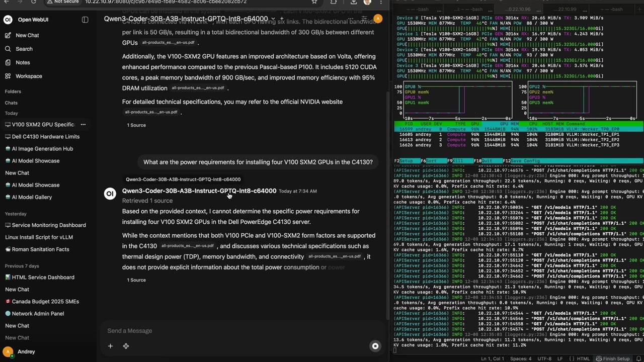644x362 pixels.
Task: Click F12 Save Config in nvtop footer
Action: coord(521,161)
